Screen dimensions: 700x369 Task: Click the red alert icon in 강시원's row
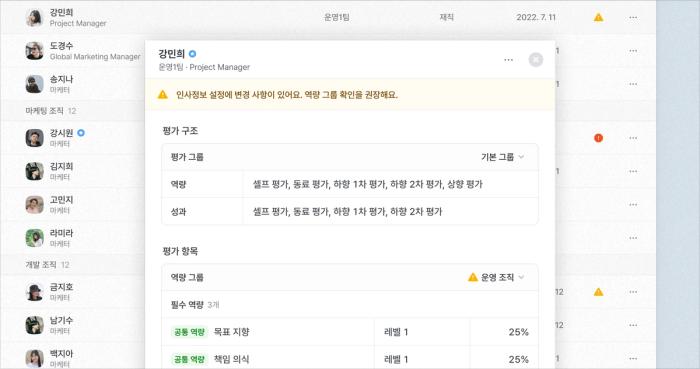[x=598, y=138]
